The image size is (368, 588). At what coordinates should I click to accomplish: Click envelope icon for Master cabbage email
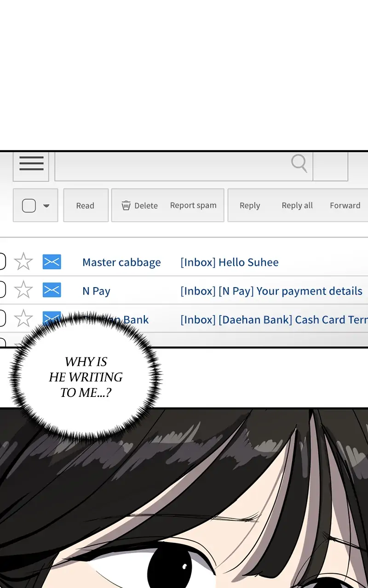pyautogui.click(x=52, y=262)
